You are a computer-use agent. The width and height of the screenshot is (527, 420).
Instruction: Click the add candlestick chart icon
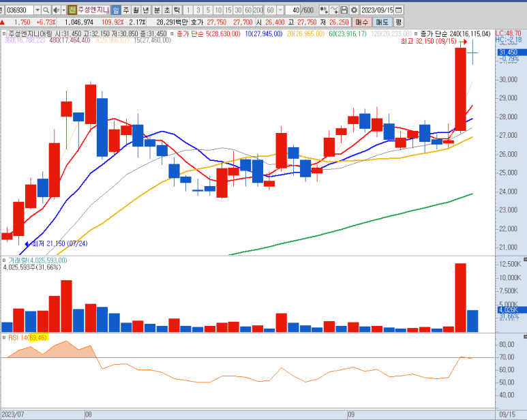(x=324, y=10)
